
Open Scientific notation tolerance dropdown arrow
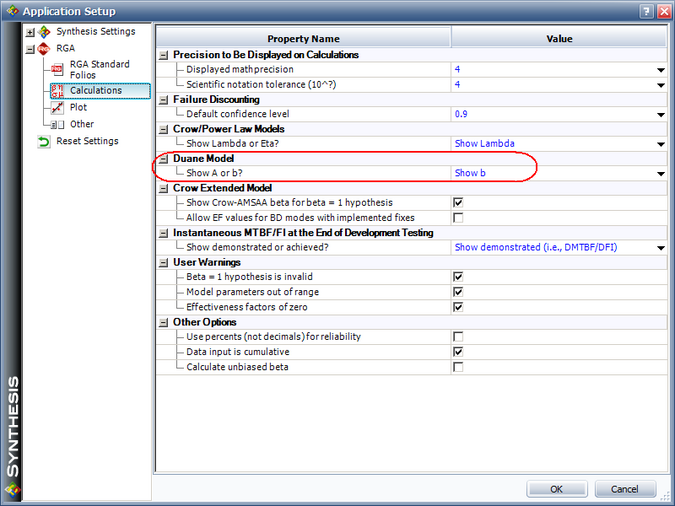(x=661, y=85)
